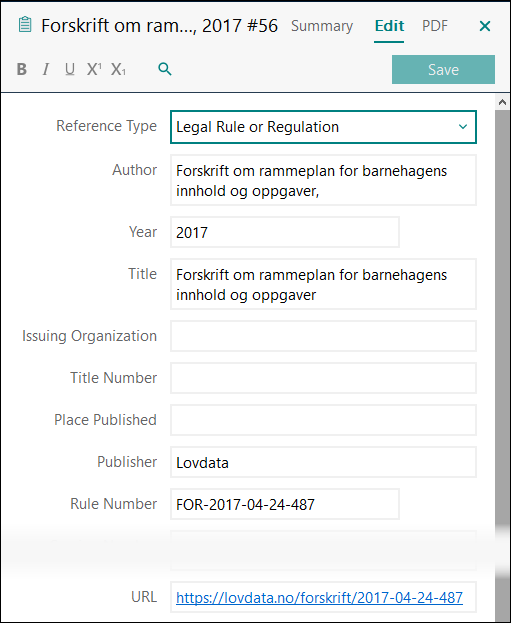Open the Reference Type dropdown
511x623 pixels.
click(323, 127)
